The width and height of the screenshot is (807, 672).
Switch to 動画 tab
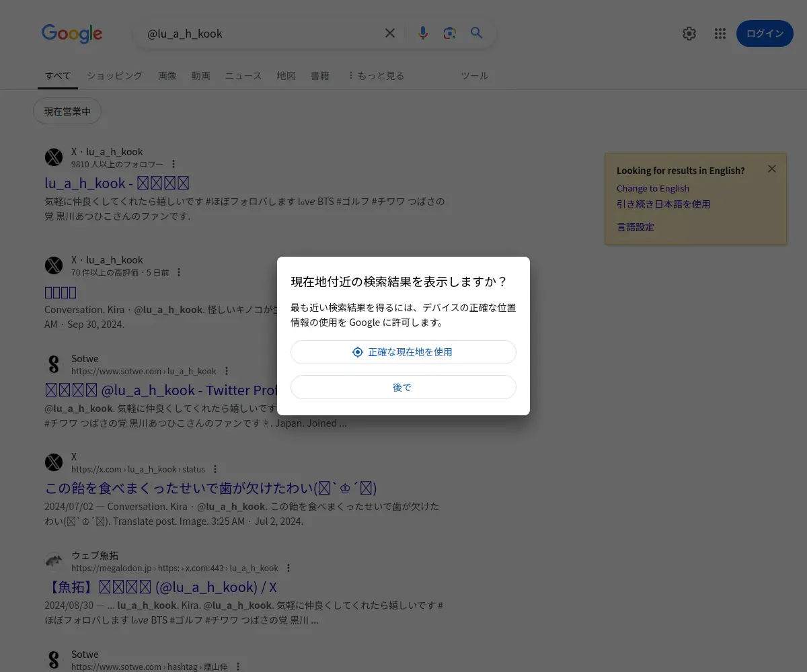click(200, 76)
